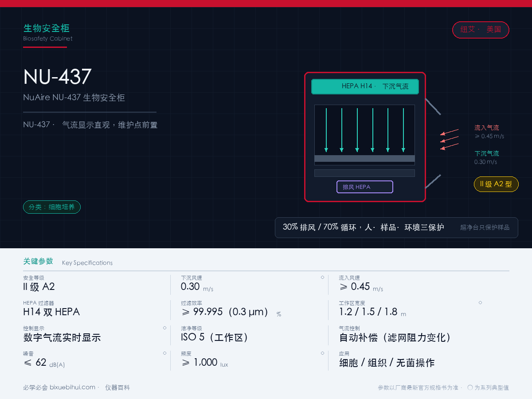
Task: Click the NuAire NU-437 生物安全柜 subtitle
Action: 74,98
